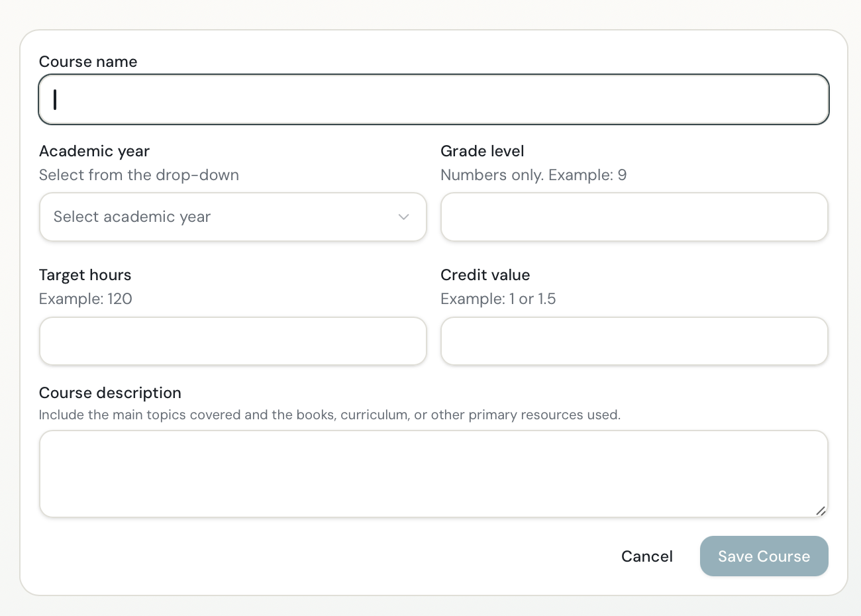Click the 'Course name' label
The width and height of the screenshot is (861, 616).
coord(88,62)
